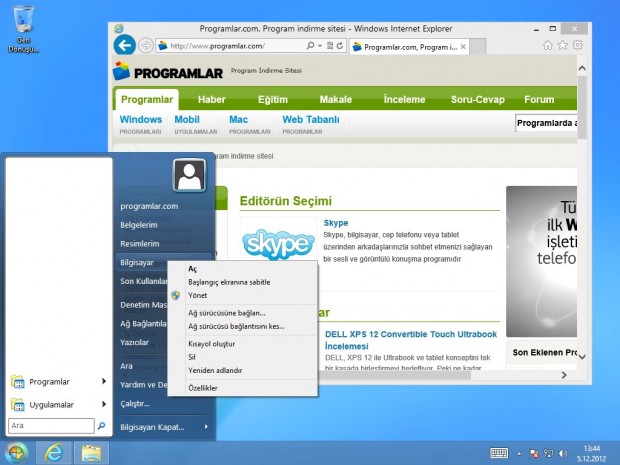Select the Programlar green navigation tab

coord(147,99)
